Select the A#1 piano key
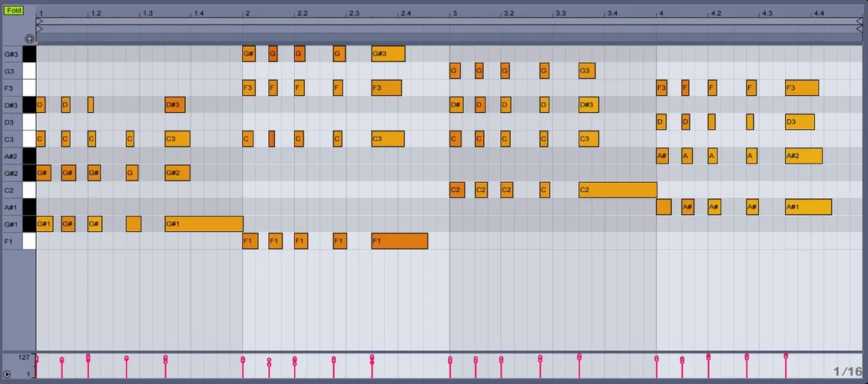Image resolution: width=868 pixels, height=384 pixels. click(29, 207)
